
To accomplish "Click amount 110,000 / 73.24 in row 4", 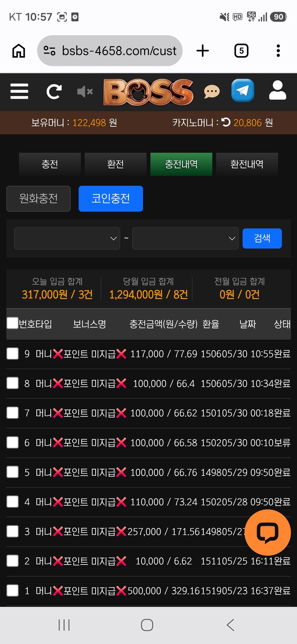I will pyautogui.click(x=164, y=502).
